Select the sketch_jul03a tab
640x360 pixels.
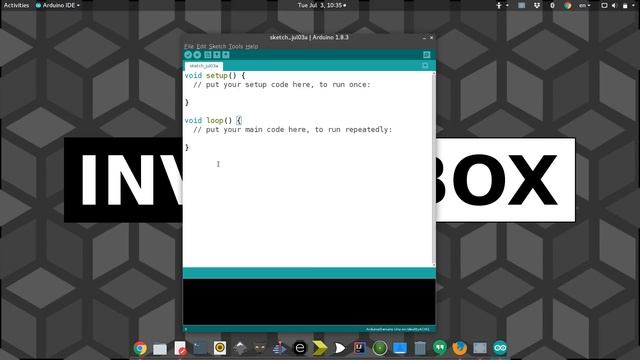(204, 66)
